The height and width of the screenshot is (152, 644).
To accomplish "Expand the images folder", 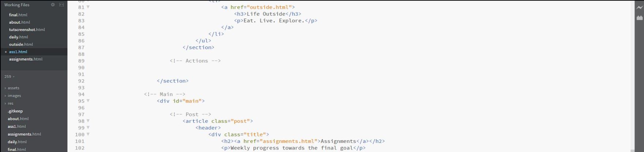I will (12, 96).
